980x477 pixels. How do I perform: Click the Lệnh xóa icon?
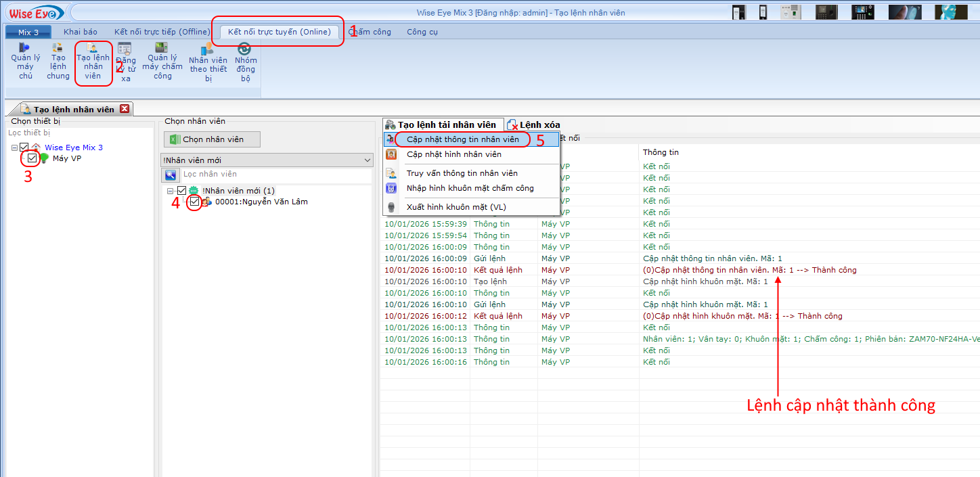[x=533, y=124]
